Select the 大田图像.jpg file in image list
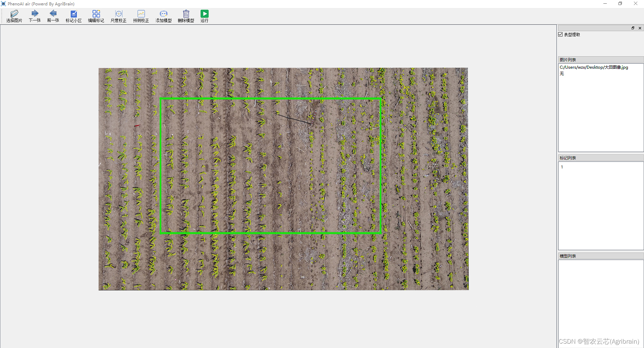 [594, 67]
